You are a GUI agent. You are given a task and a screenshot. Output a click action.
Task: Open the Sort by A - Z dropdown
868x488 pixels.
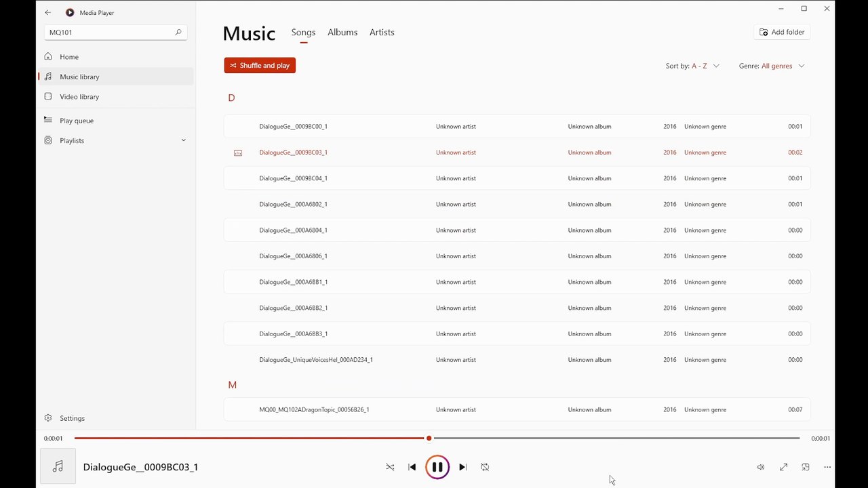(x=692, y=66)
